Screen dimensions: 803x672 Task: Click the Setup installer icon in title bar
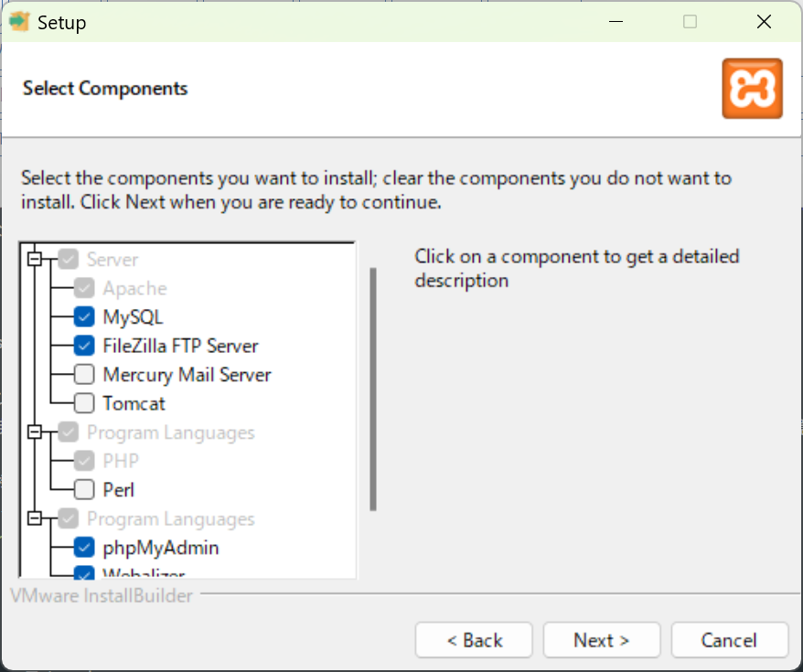(19, 22)
